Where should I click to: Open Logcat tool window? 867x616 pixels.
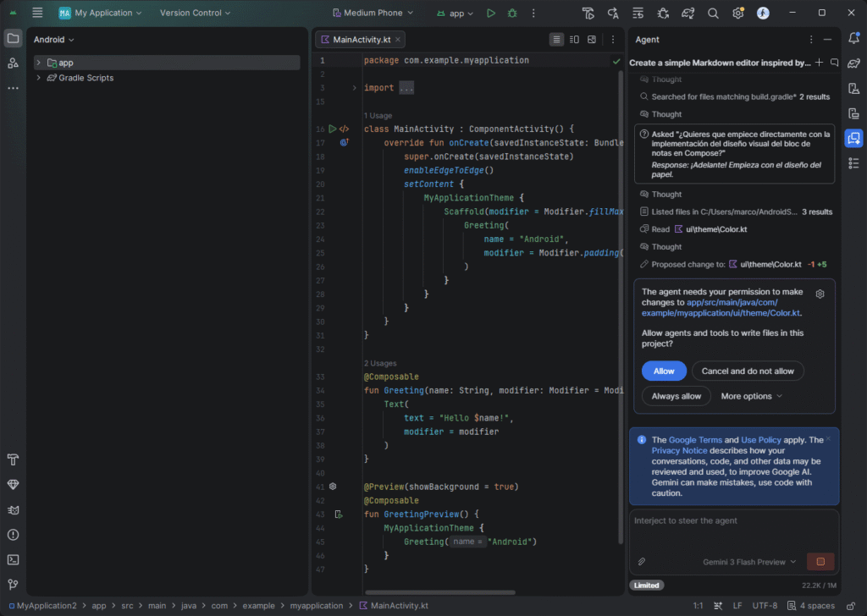point(13,510)
